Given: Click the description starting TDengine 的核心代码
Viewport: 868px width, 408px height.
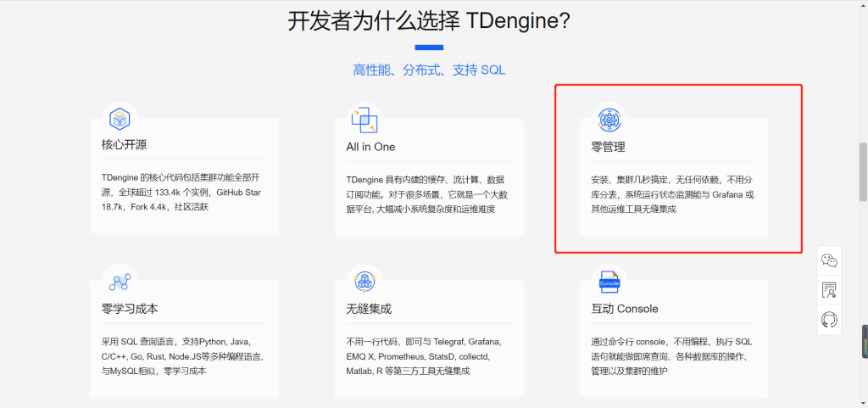Looking at the screenshot, I should 181,192.
